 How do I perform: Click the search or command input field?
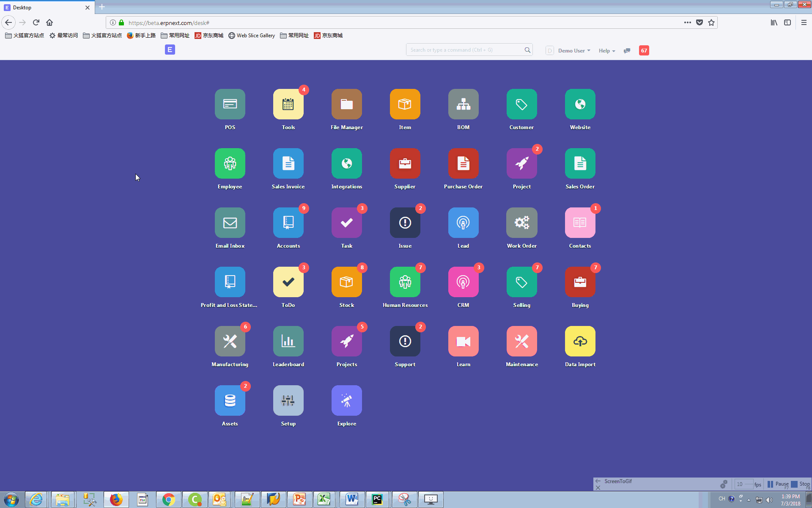(468, 50)
